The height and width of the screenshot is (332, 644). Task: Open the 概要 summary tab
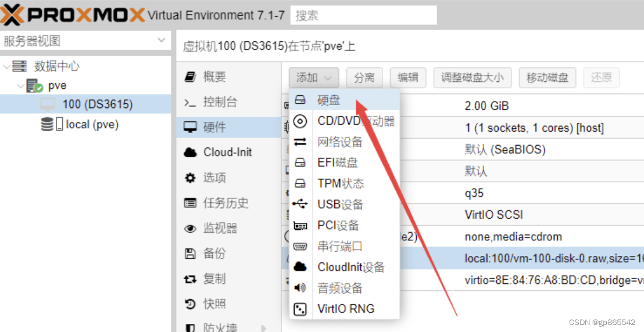229,77
